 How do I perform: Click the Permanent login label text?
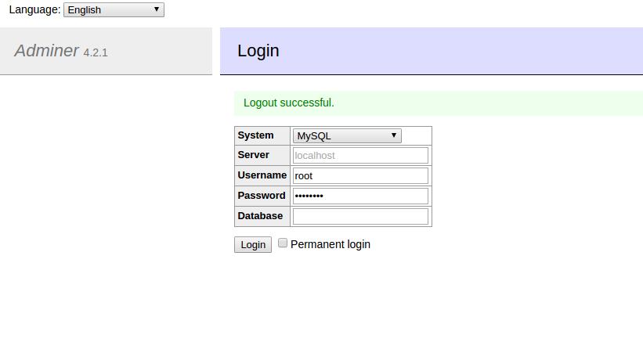(x=330, y=244)
